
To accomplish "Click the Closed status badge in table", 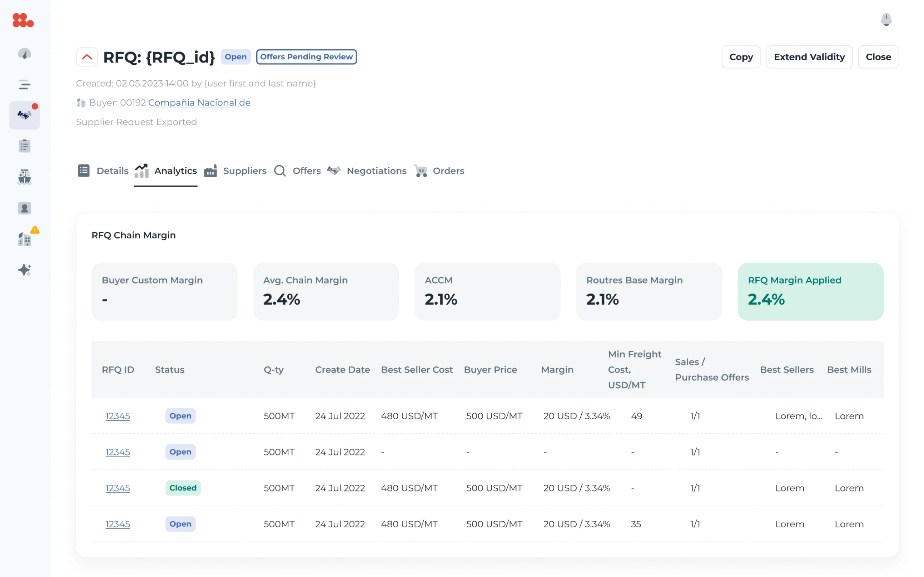I will (x=183, y=488).
